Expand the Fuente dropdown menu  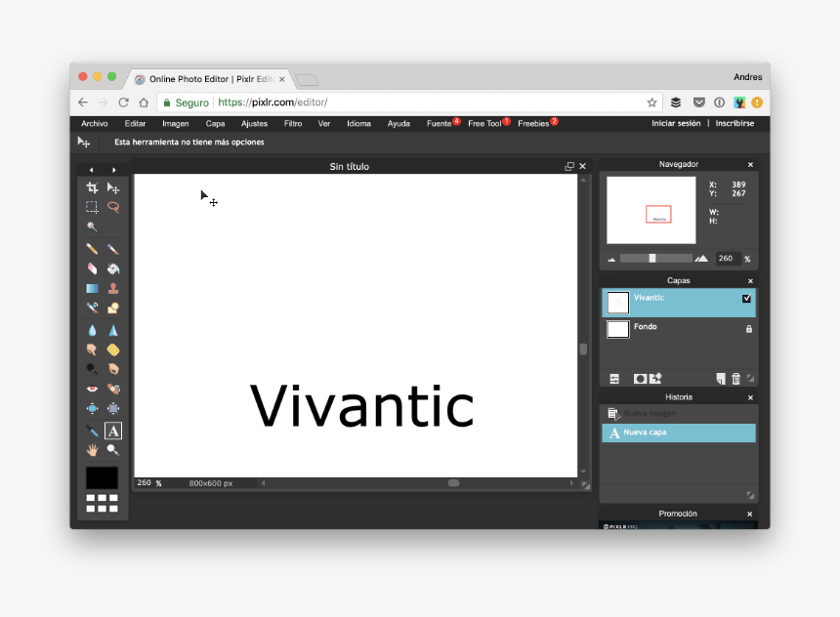pyautogui.click(x=440, y=124)
